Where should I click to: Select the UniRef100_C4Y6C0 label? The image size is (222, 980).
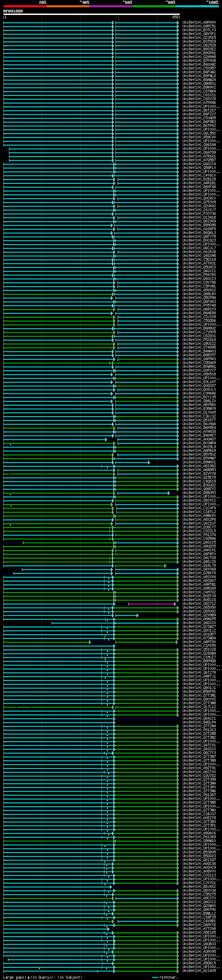[199, 175]
